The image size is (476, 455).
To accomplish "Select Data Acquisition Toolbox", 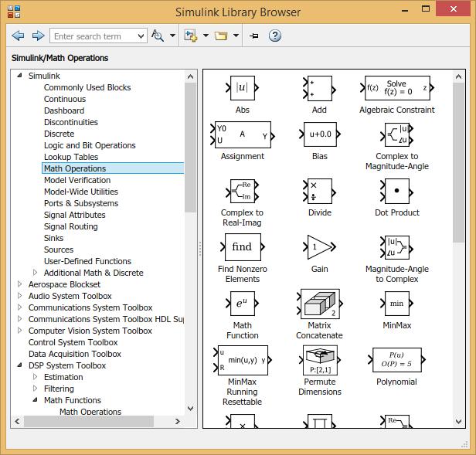I will click(75, 354).
